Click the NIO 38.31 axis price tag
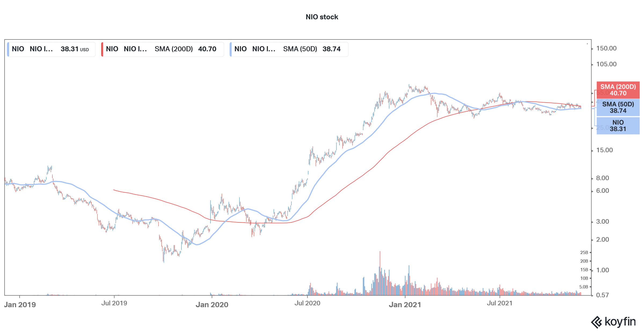Screen dimensions: 644x333 pos(618,126)
